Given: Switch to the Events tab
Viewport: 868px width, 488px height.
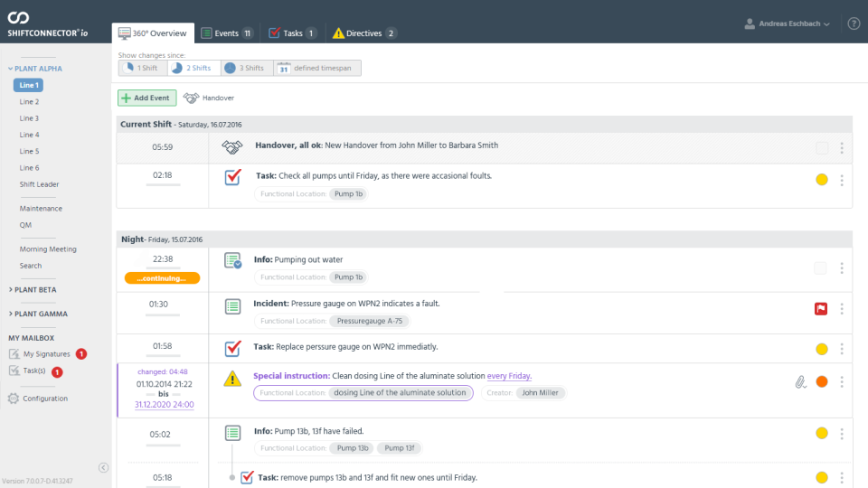Looking at the screenshot, I should point(226,33).
